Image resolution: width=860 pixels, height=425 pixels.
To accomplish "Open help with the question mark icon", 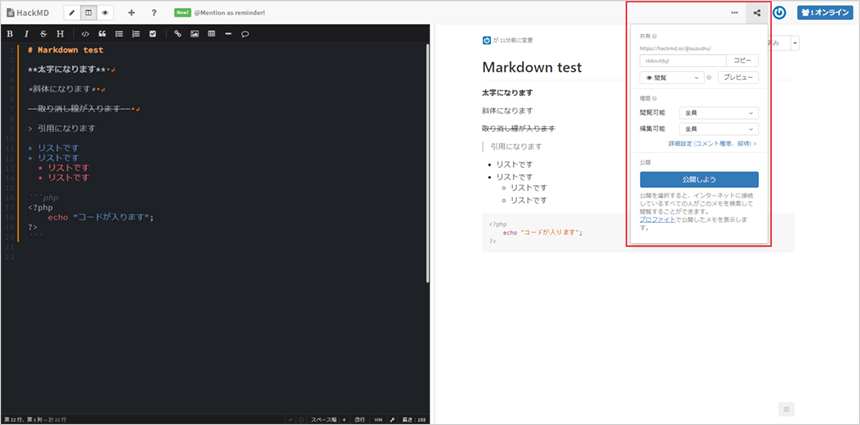I will point(154,12).
